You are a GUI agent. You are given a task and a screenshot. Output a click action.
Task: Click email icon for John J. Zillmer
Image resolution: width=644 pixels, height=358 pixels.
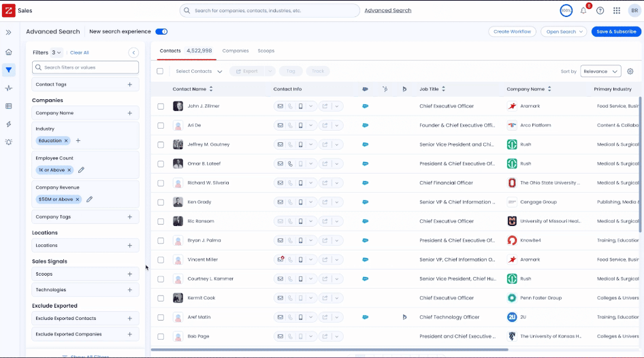click(280, 106)
